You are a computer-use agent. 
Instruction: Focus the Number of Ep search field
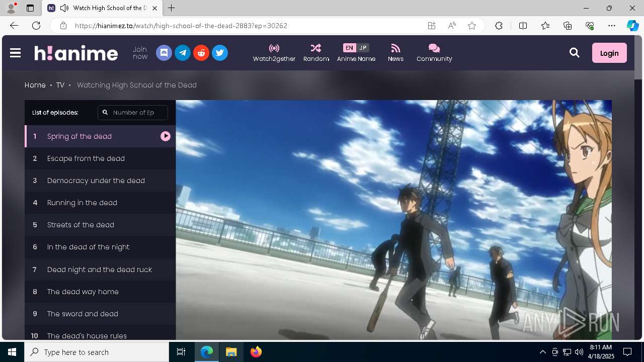133,113
